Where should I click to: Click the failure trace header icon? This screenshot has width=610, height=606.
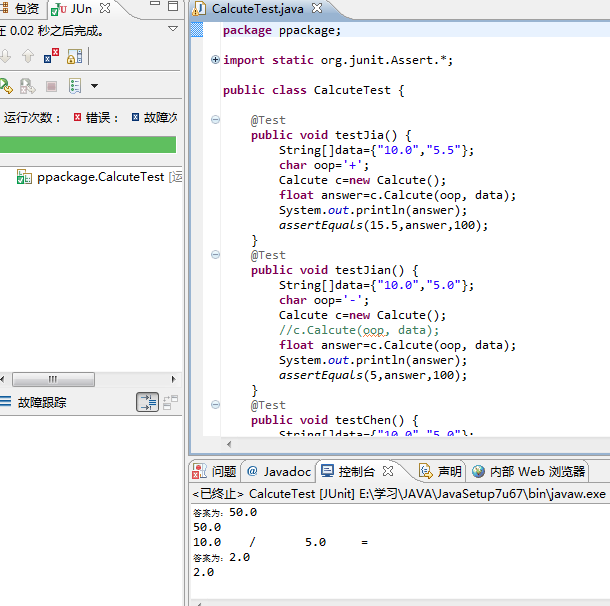pos(5,401)
